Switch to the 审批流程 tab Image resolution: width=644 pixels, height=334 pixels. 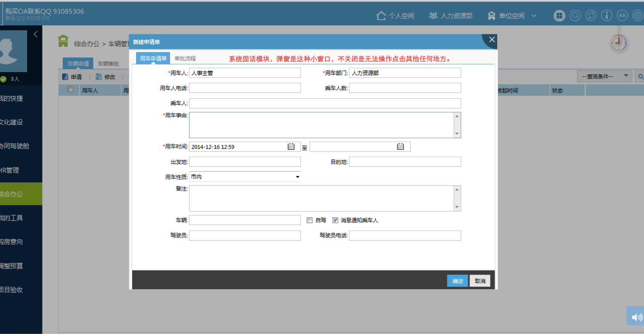[185, 58]
